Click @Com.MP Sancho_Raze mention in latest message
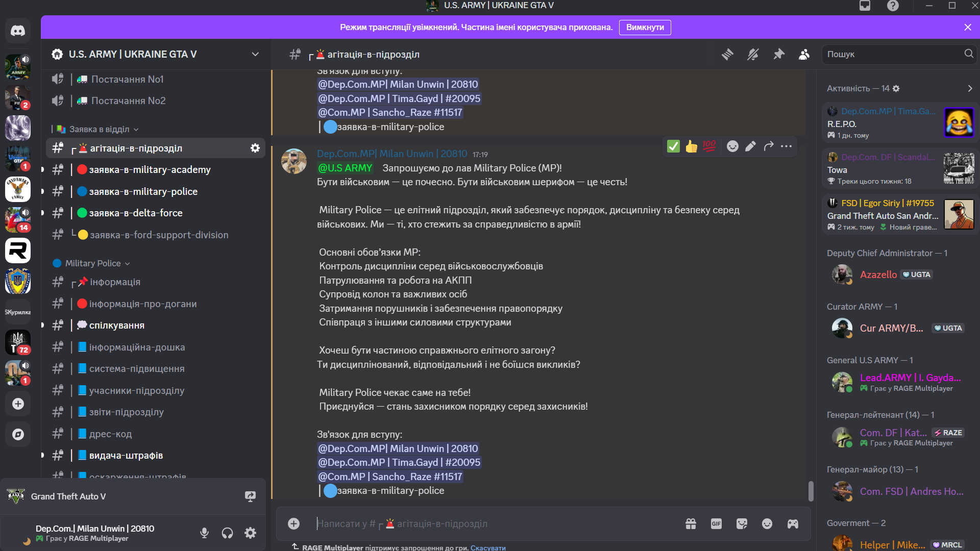Image resolution: width=980 pixels, height=551 pixels. 390,477
